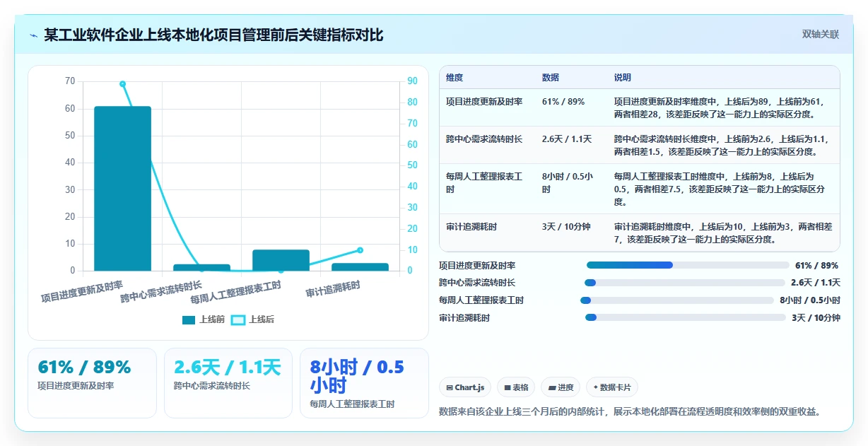The image size is (868, 446).
Task: Click the 双轴关联 tag in the header
Action: click(x=820, y=35)
